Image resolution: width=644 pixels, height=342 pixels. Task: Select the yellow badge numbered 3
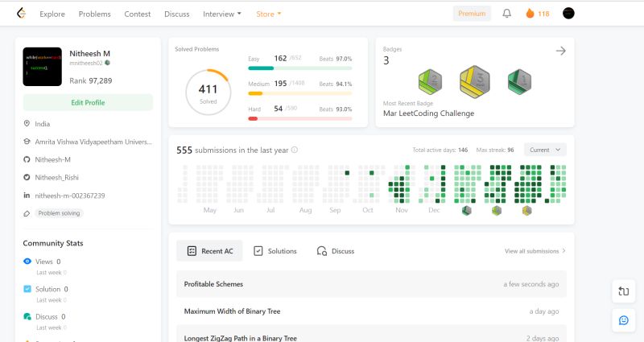click(x=475, y=82)
